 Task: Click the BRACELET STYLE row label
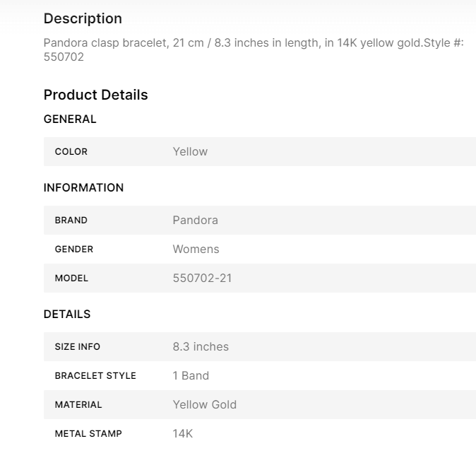[x=95, y=376]
